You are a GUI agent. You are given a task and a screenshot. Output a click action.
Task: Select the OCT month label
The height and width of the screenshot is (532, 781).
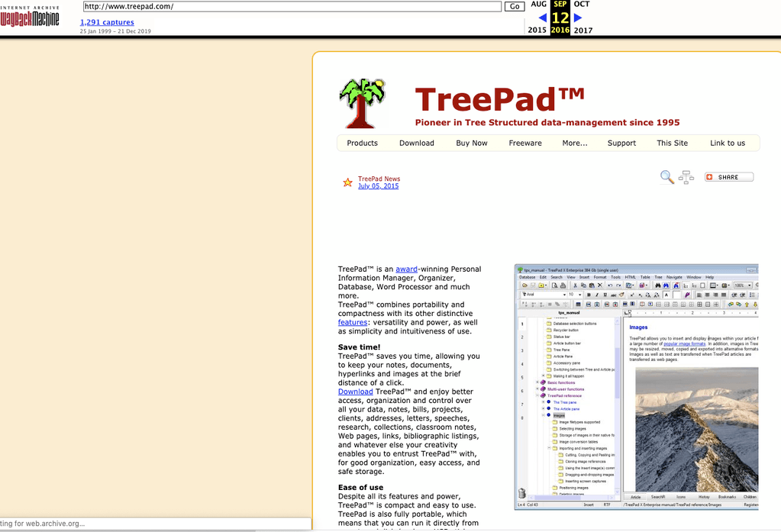[581, 4]
